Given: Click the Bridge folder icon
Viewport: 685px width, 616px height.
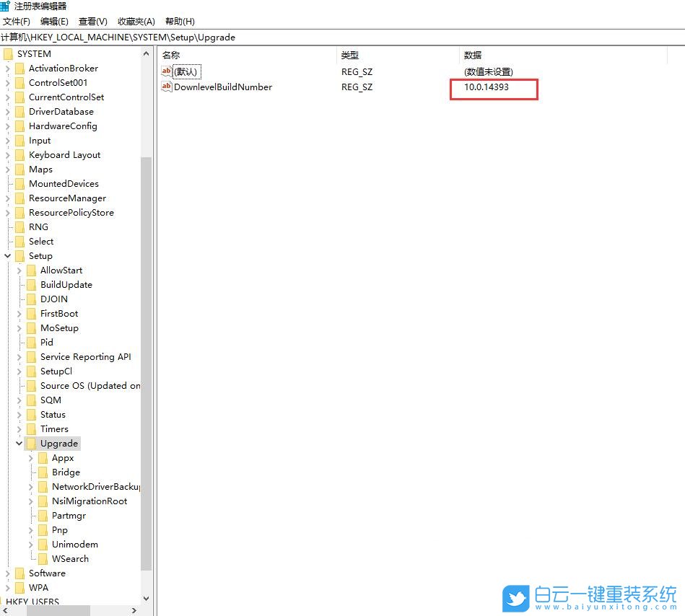Looking at the screenshot, I should tap(42, 472).
